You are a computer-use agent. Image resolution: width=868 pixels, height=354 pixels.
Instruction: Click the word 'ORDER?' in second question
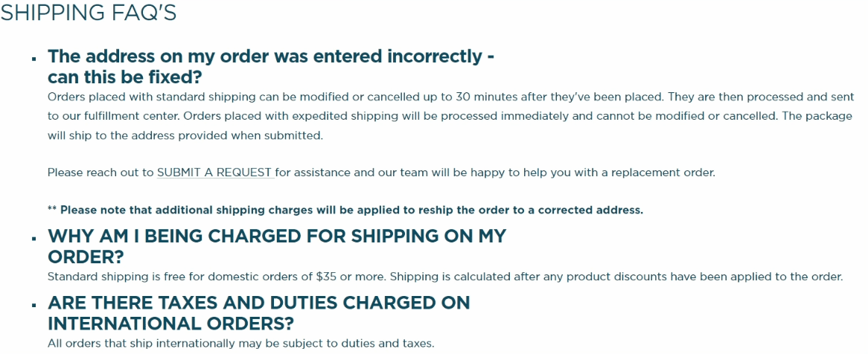point(86,257)
